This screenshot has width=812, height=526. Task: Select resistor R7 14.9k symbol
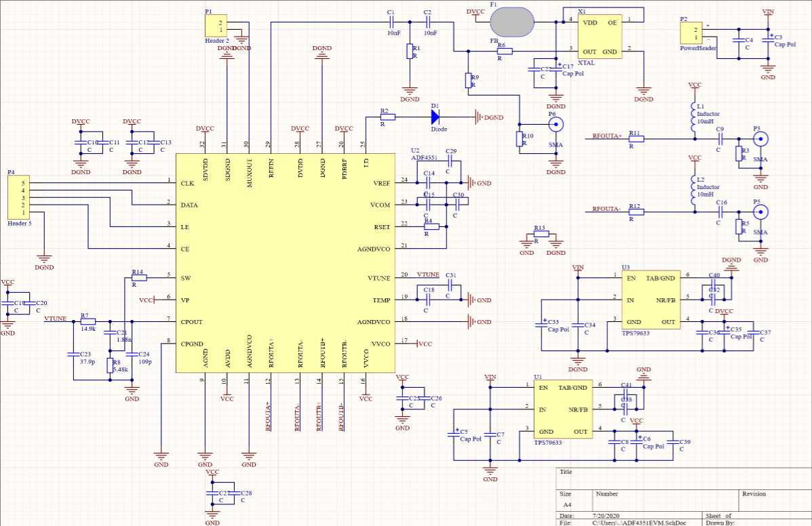tap(88, 322)
